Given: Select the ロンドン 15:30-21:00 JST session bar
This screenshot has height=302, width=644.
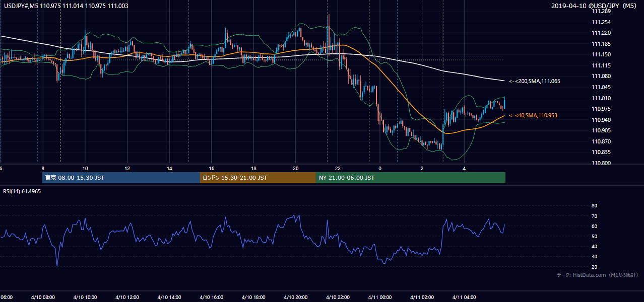Looking at the screenshot, I should (258, 178).
